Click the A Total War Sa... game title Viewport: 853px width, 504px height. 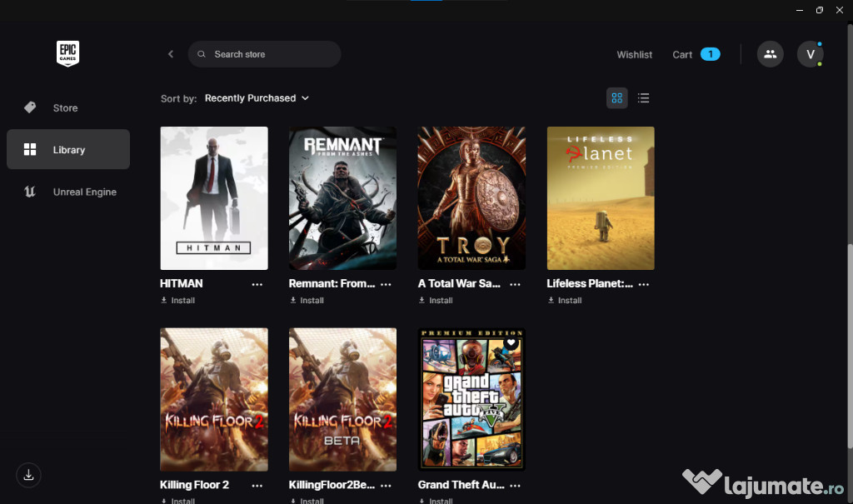tap(459, 283)
